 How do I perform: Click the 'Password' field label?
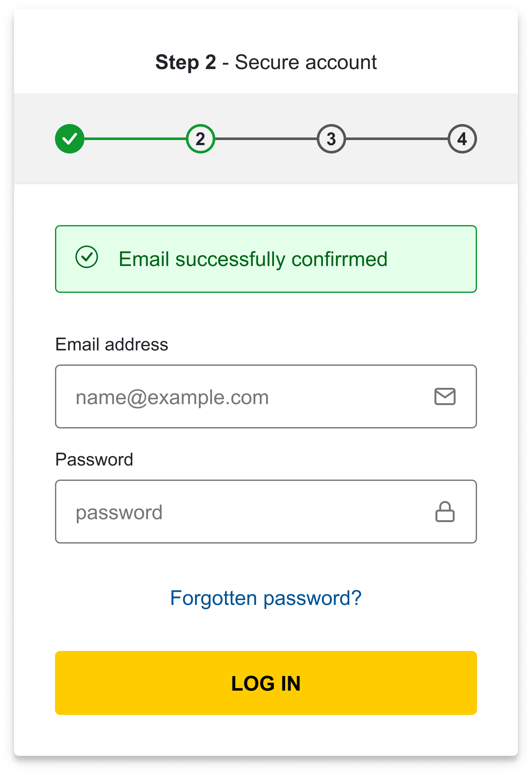coord(94,459)
